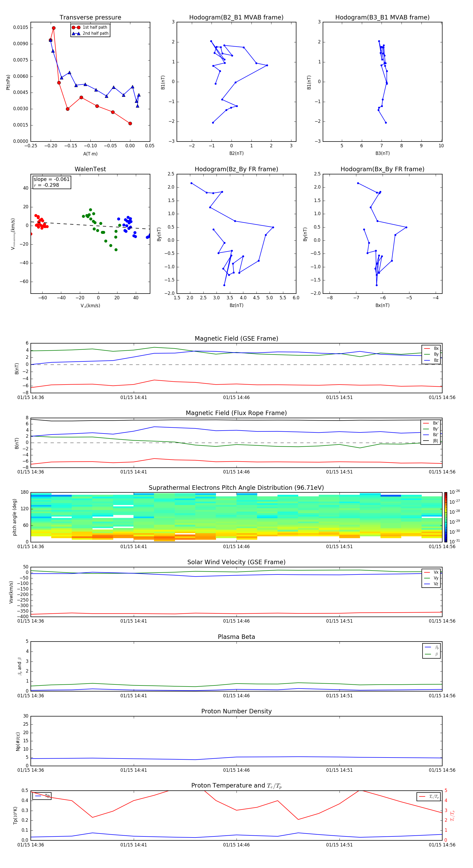Click the "Hodogram(B2_B1 MVAB frame)" title
The image size is (473, 868).
tap(236, 17)
